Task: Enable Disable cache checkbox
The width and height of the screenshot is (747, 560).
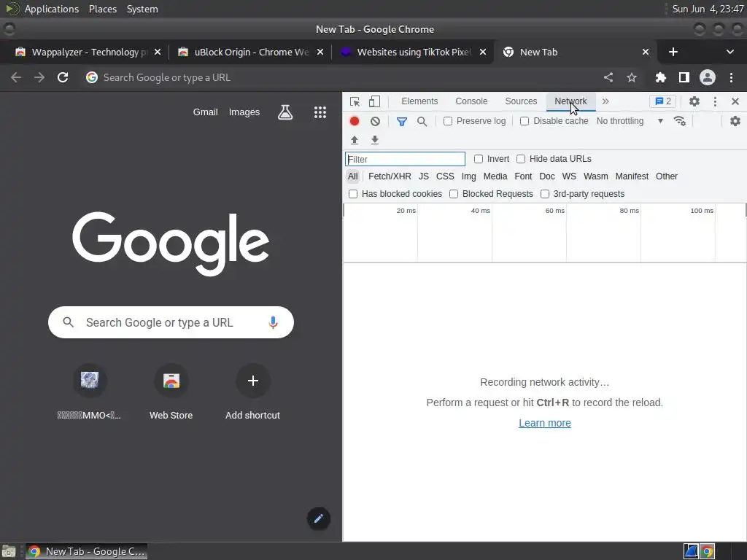Action: 525,122
